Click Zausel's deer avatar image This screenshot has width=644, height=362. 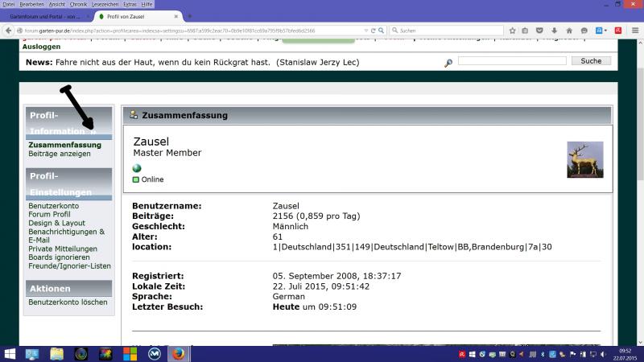584,159
